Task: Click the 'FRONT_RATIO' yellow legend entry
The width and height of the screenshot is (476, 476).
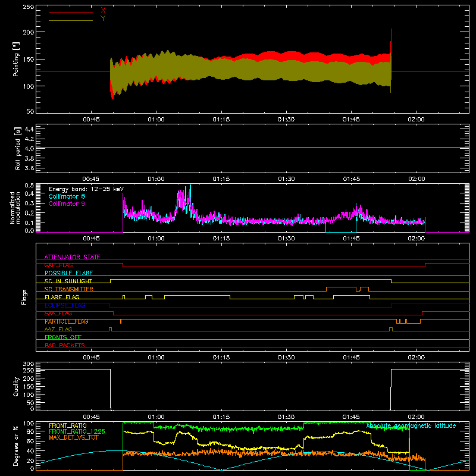Action: (x=68, y=425)
